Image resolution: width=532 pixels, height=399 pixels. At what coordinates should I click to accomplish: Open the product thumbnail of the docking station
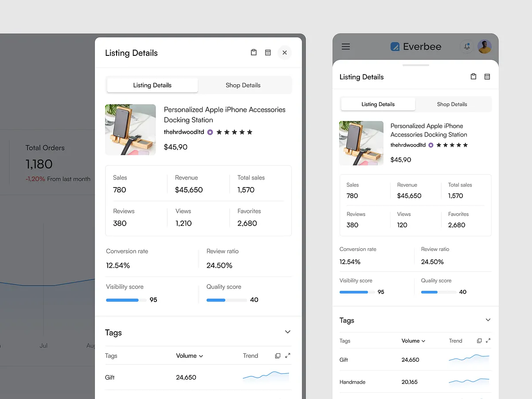point(130,129)
